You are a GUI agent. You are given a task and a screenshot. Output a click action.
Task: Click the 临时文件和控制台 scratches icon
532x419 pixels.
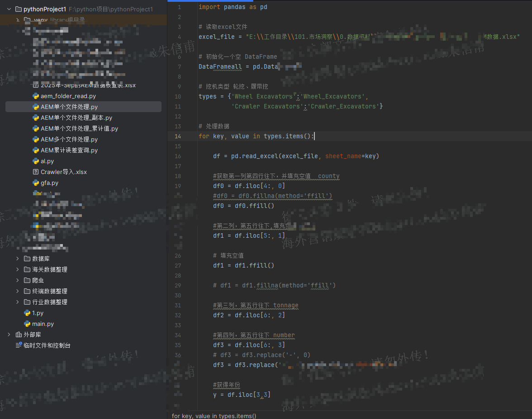(19, 345)
